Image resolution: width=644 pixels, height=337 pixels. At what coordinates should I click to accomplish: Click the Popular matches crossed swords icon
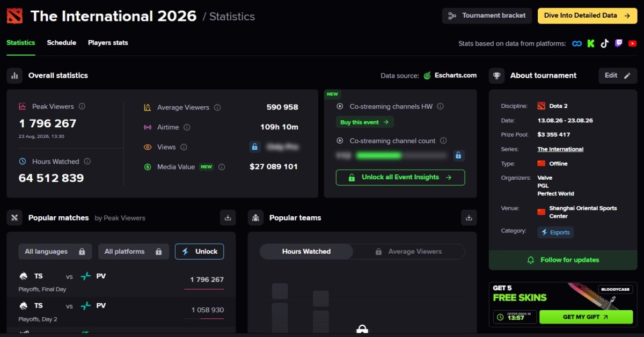tap(14, 218)
